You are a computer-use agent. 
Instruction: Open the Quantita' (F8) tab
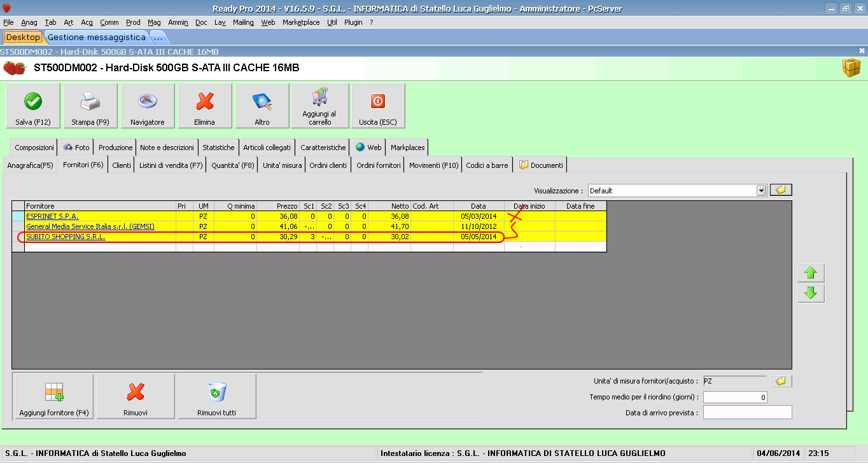(233, 165)
